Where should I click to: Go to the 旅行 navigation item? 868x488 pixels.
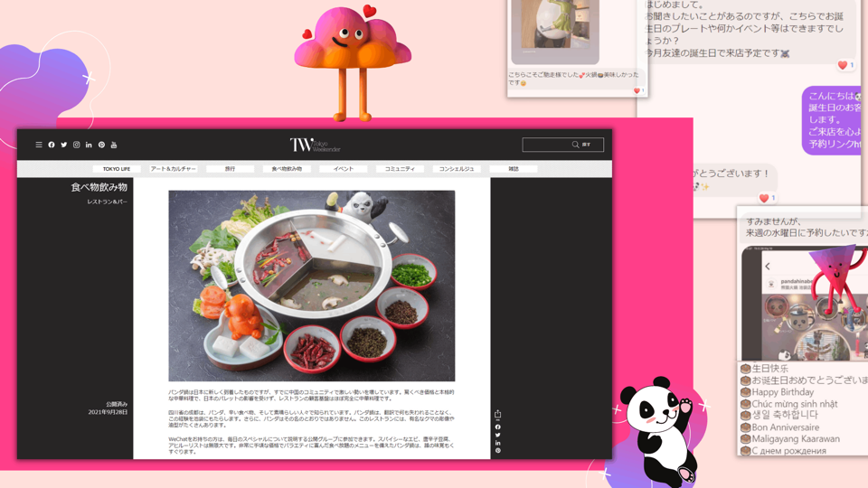click(x=230, y=169)
